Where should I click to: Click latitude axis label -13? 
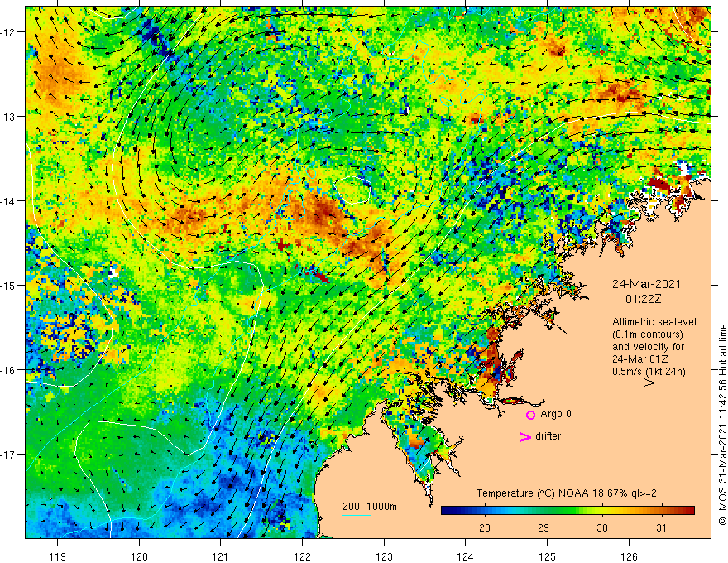click(8, 117)
